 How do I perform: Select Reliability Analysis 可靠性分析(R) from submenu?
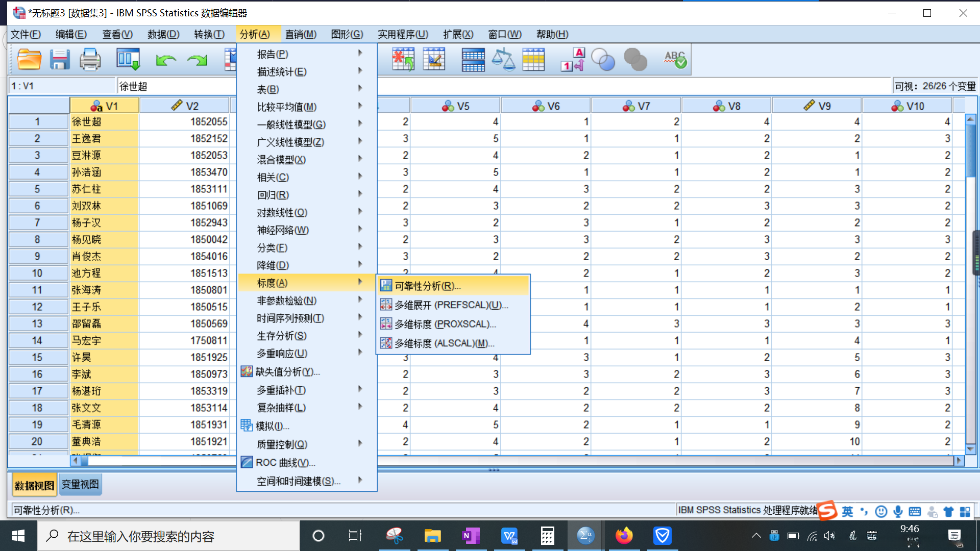(427, 286)
